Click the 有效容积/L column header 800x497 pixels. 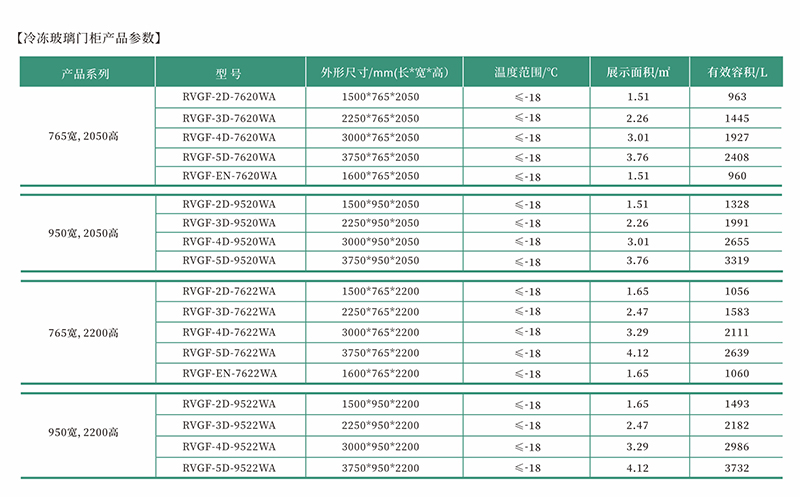737,73
